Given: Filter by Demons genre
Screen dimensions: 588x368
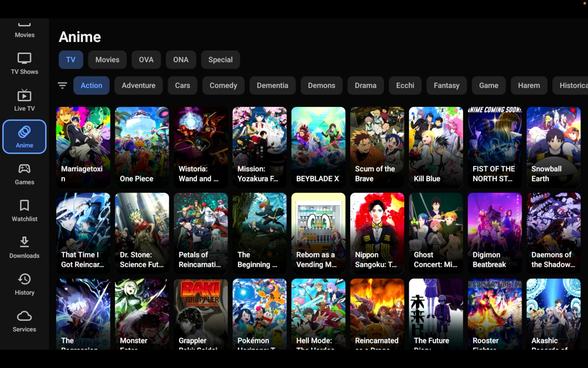Looking at the screenshot, I should click(x=322, y=85).
